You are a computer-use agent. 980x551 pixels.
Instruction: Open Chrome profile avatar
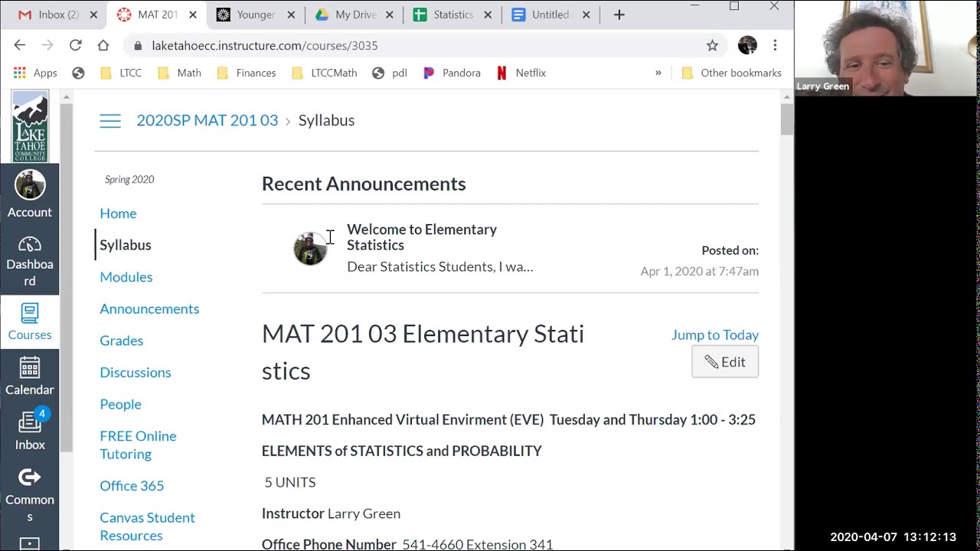pyautogui.click(x=747, y=46)
